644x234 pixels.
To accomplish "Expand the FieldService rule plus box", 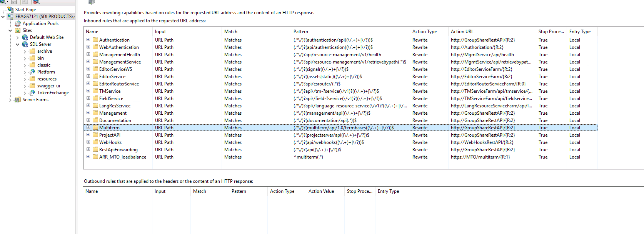I will (88, 98).
